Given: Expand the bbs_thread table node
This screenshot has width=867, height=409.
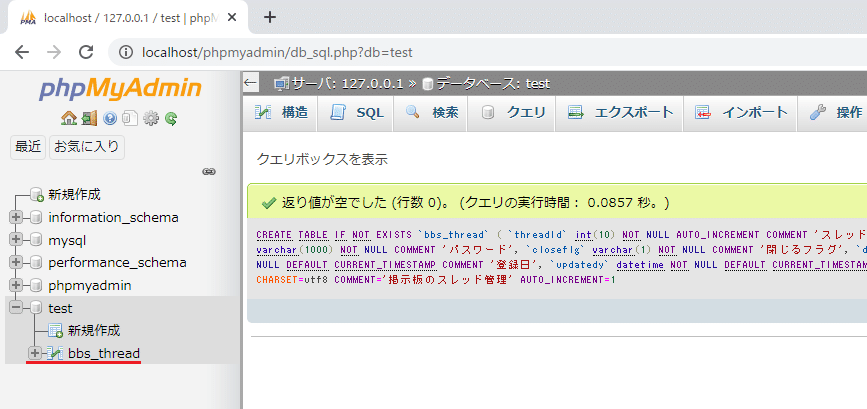Looking at the screenshot, I should click(x=35, y=353).
